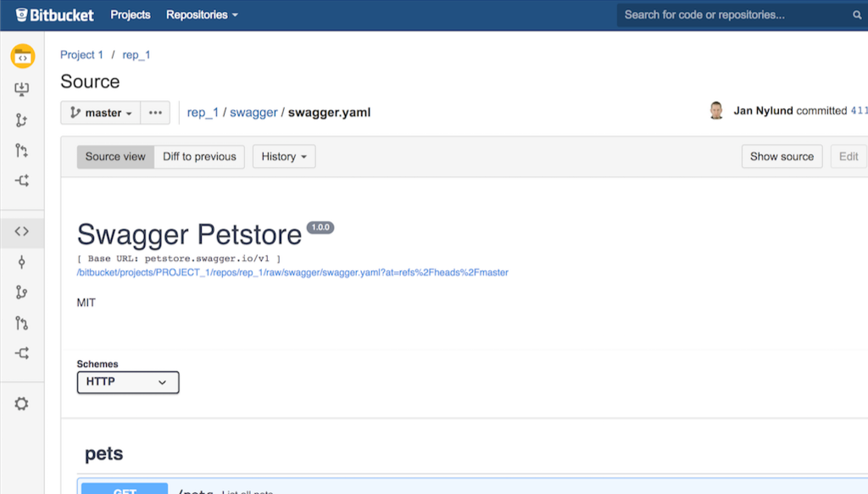The width and height of the screenshot is (868, 494).
Task: Click the Create branch sidebar icon
Action: pos(22,120)
